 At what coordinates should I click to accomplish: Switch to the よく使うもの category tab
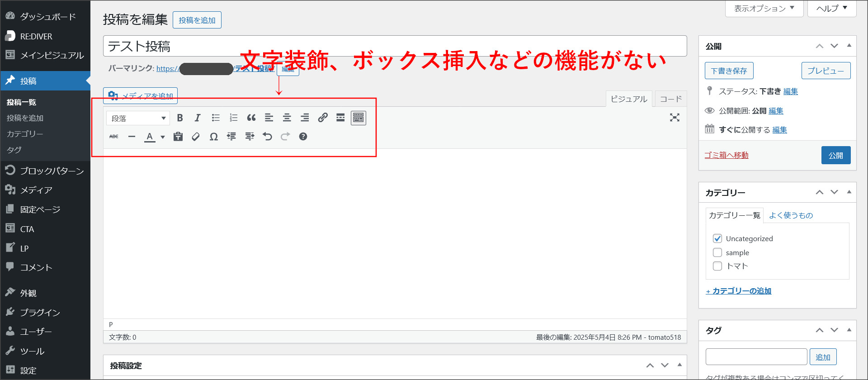pyautogui.click(x=791, y=215)
